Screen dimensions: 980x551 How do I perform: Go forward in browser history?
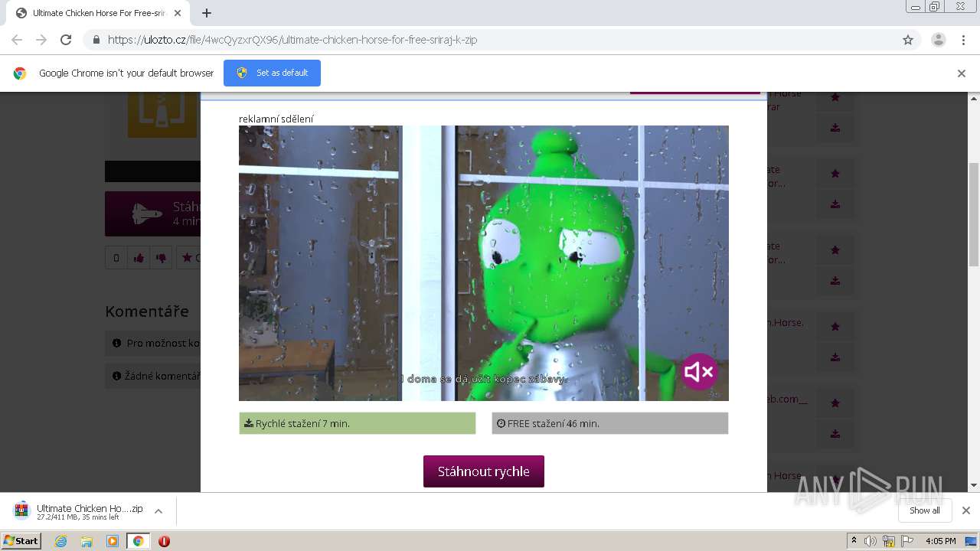tap(41, 40)
